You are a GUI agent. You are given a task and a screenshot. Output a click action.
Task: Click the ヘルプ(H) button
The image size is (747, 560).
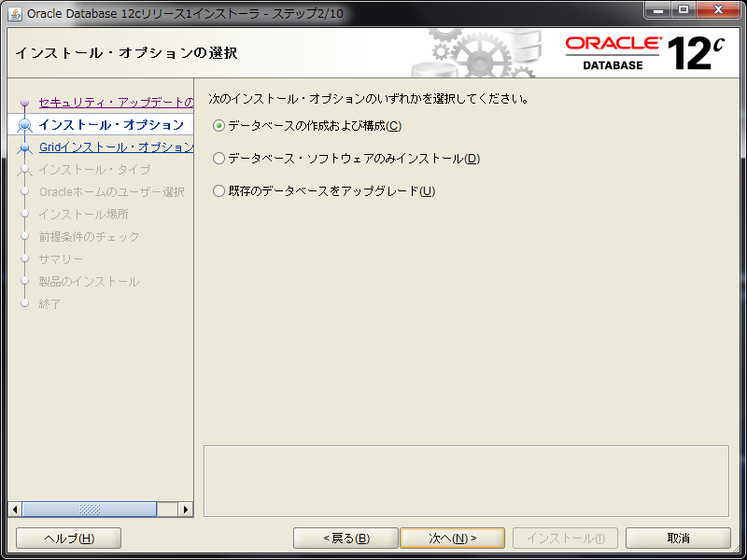click(x=68, y=539)
